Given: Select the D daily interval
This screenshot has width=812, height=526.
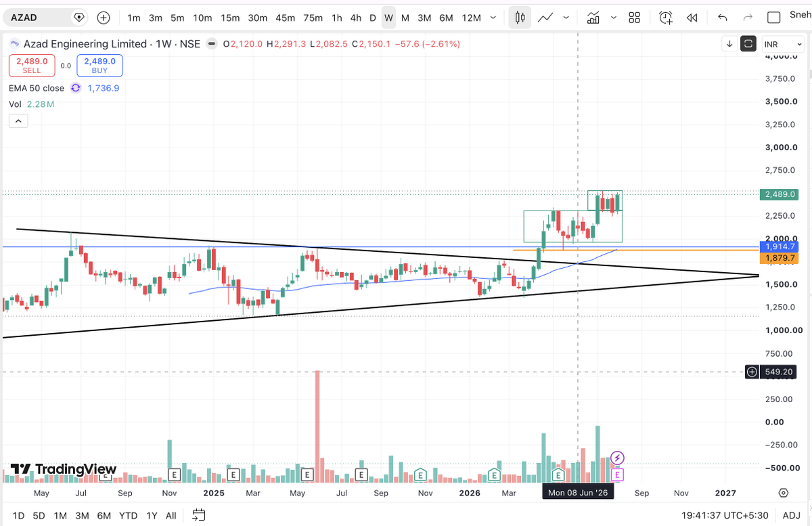Looking at the screenshot, I should [x=373, y=18].
